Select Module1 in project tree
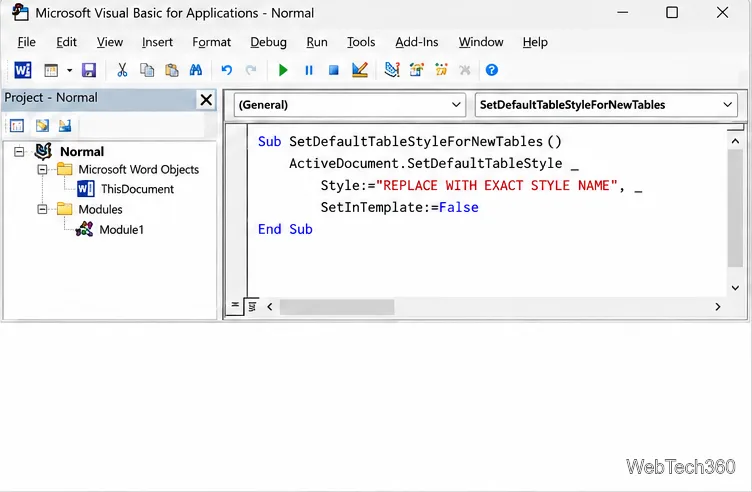This screenshot has height=492, width=752. pyautogui.click(x=121, y=230)
